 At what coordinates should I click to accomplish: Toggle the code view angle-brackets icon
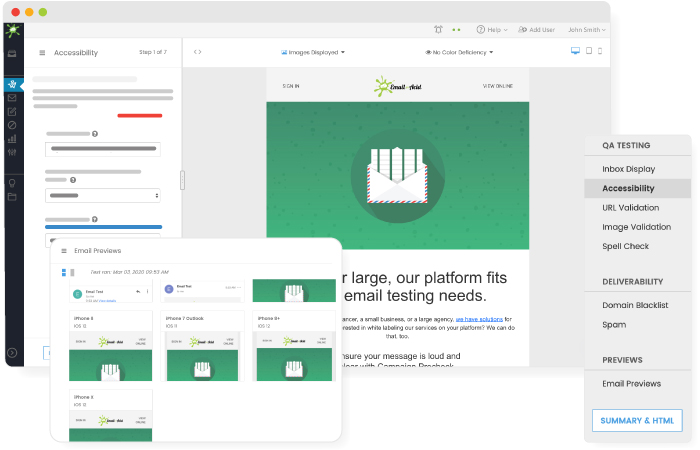(197, 52)
